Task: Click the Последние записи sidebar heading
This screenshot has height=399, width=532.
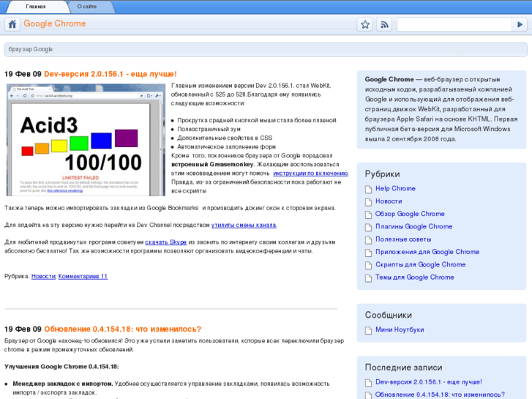Action: [403, 367]
